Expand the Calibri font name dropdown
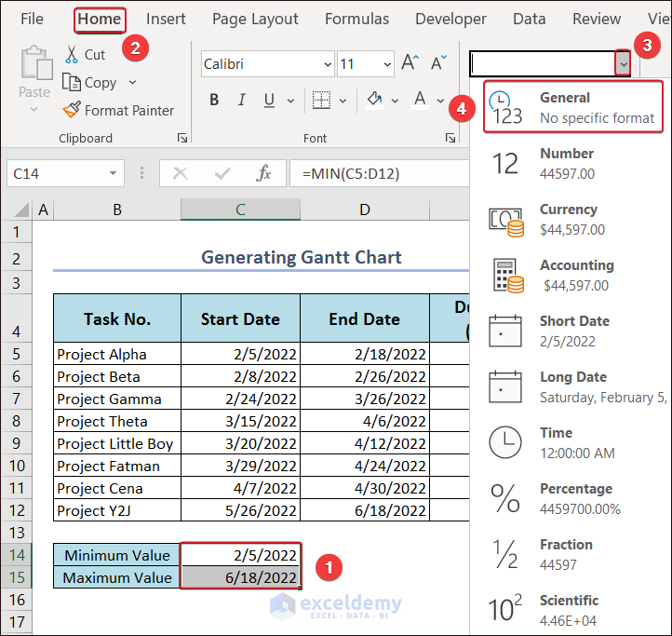 [327, 64]
